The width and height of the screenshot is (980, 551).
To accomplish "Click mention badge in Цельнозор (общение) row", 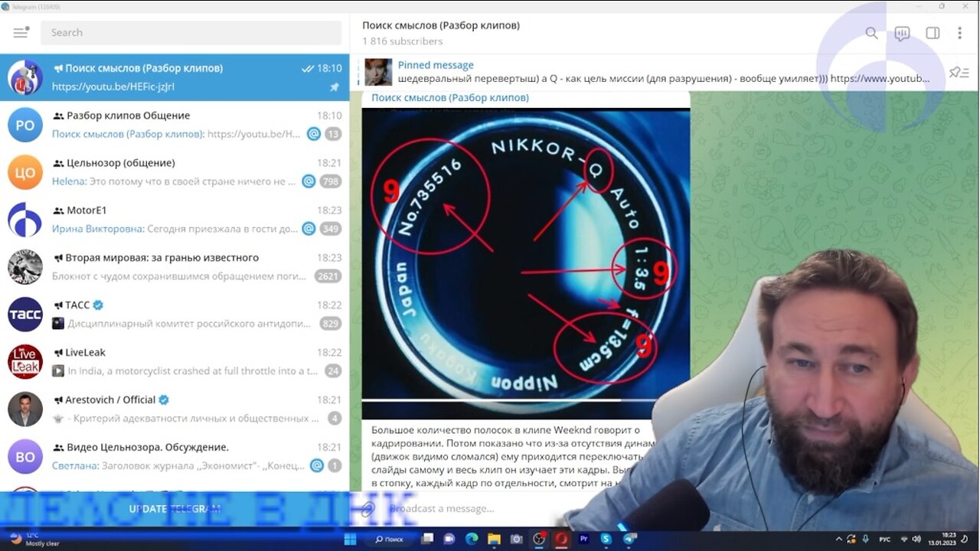I will (309, 181).
